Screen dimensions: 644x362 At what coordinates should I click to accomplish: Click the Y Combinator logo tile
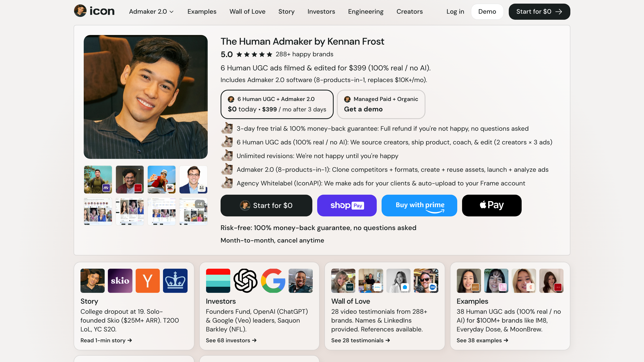click(148, 281)
